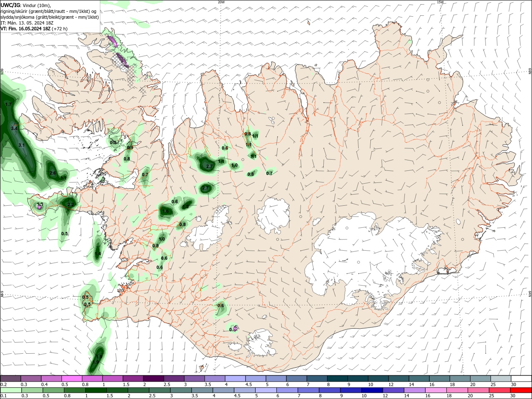
Task: Select bottom-row bright red swatch above 30
Action: [x=521, y=390]
